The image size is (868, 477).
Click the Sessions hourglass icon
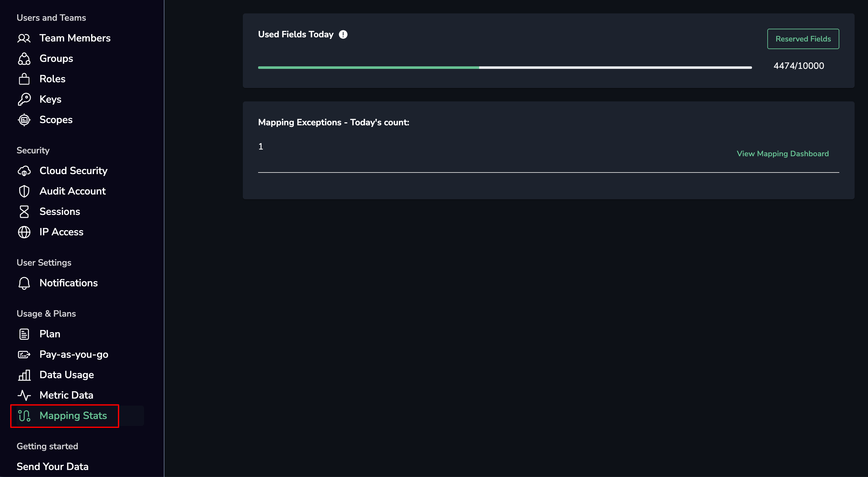click(24, 212)
